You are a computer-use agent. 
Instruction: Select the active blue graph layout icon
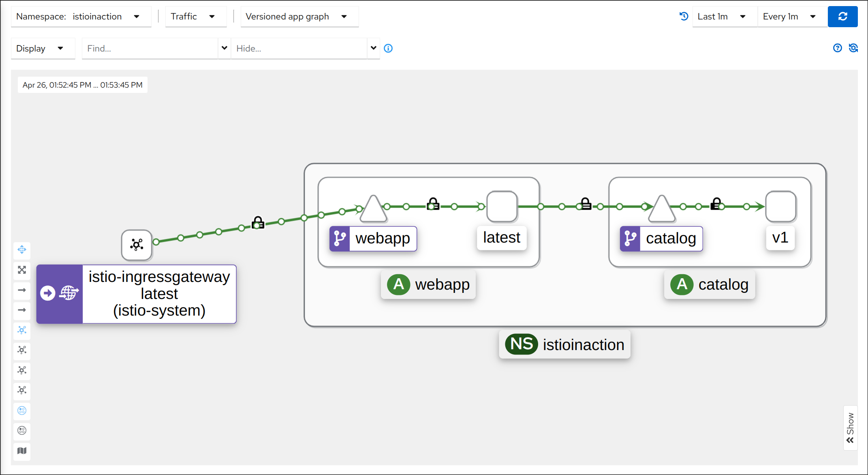pyautogui.click(x=22, y=330)
